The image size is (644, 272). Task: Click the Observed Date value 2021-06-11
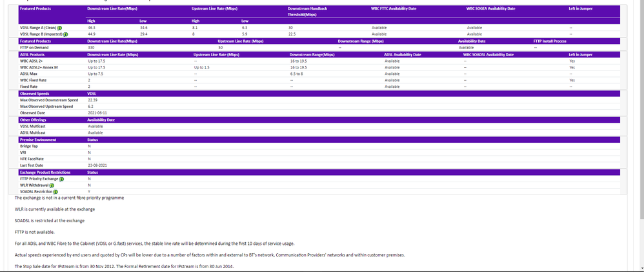pyautogui.click(x=96, y=113)
